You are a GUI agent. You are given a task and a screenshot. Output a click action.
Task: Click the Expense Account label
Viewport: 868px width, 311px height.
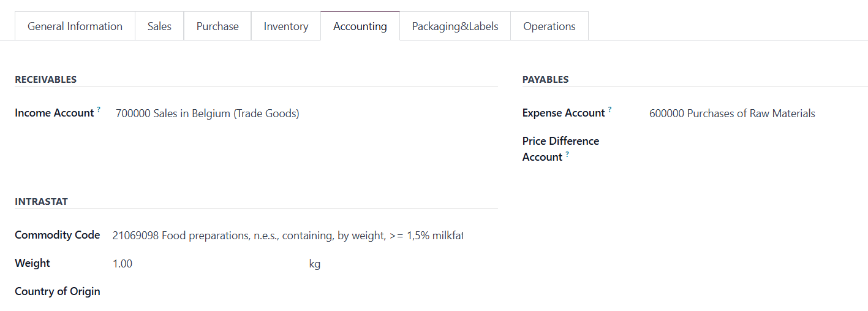564,113
